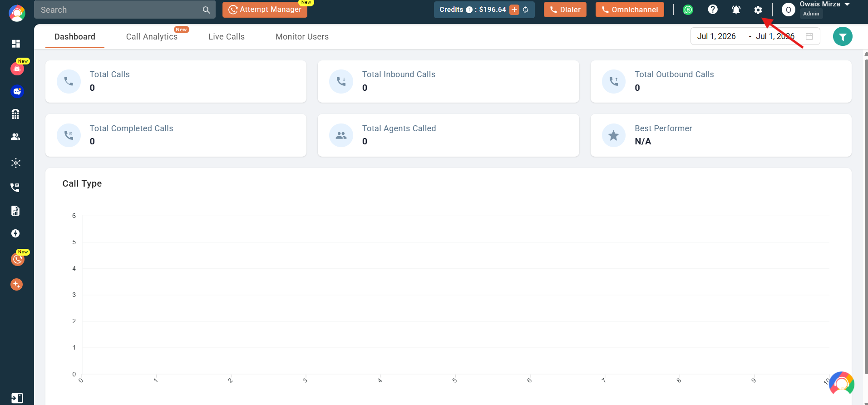Image resolution: width=868 pixels, height=405 pixels.
Task: Expand the Owais Mirza account dropdown
Action: 847,4
